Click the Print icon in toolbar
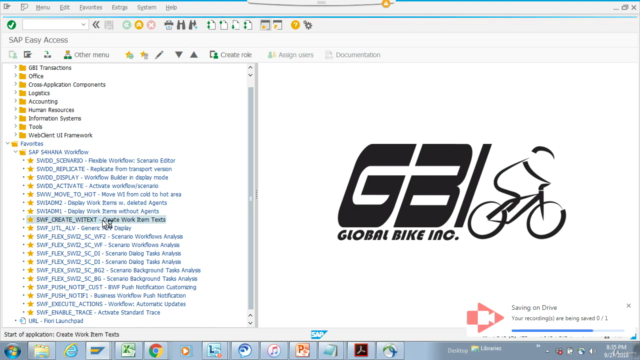640x360 pixels. [x=169, y=25]
